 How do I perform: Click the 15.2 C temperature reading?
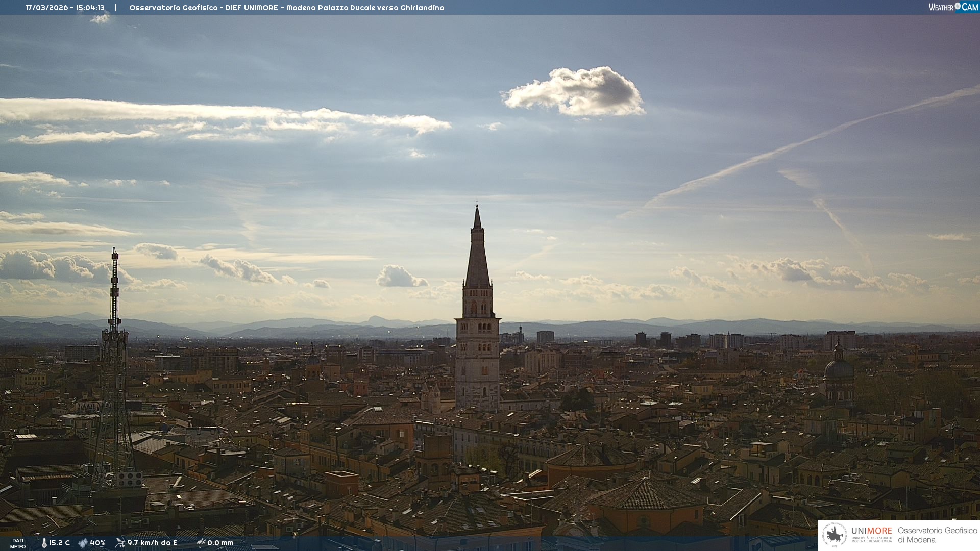click(59, 543)
